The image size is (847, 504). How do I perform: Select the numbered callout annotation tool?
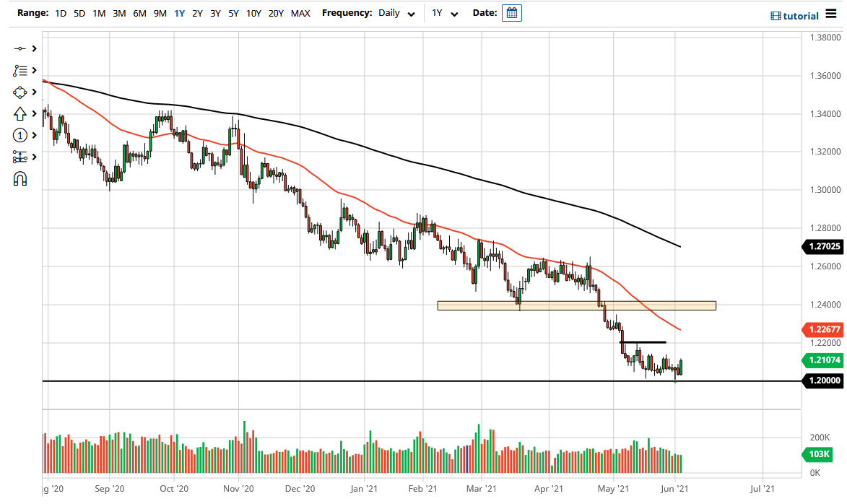coord(19,135)
